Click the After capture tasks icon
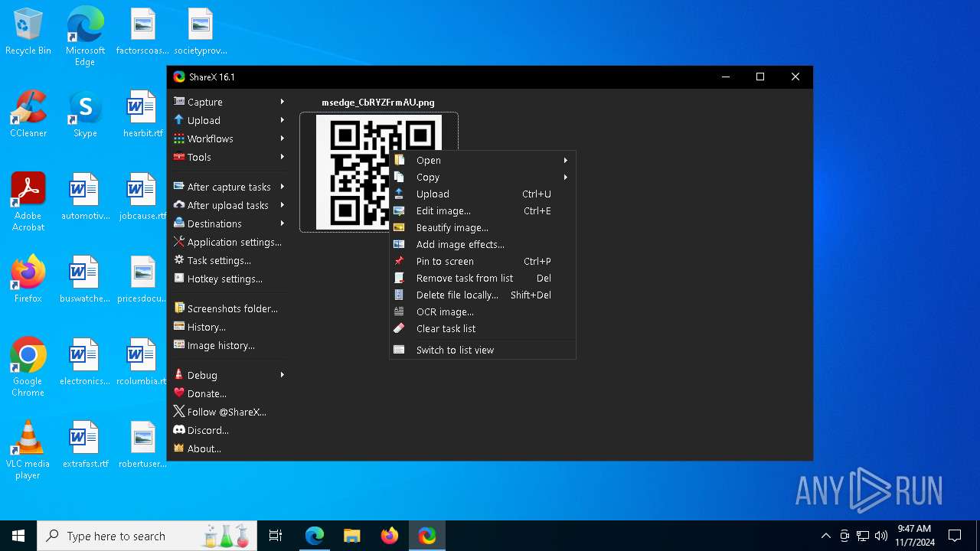Viewport: 980px width, 551px height. 179,187
